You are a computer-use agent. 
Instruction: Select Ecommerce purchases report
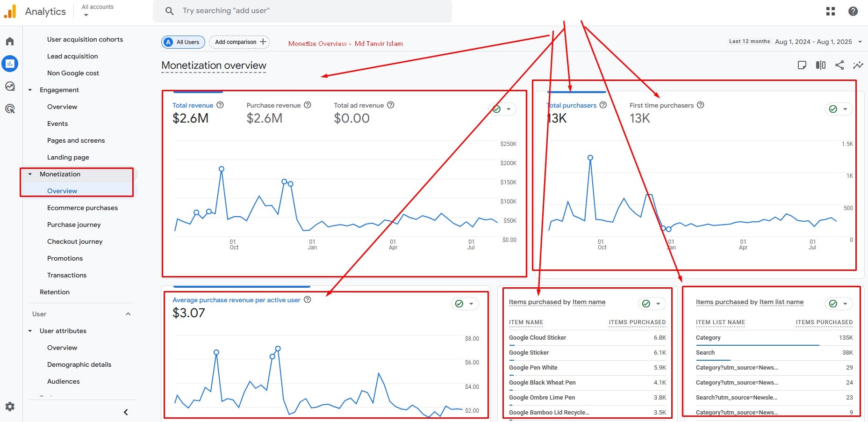point(82,208)
